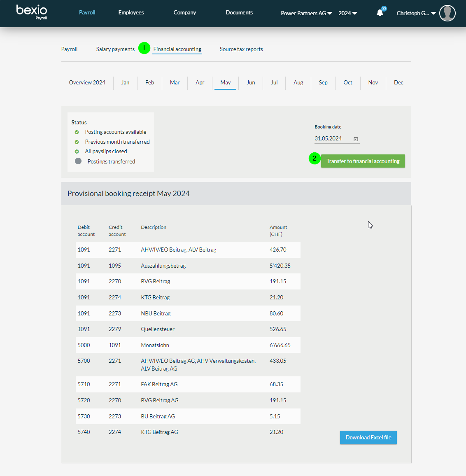
Task: Click the grey Postings transferred status dot
Action: (x=78, y=161)
